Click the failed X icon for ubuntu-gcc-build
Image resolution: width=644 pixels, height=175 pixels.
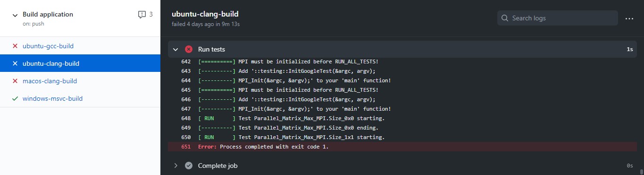[x=15, y=46]
